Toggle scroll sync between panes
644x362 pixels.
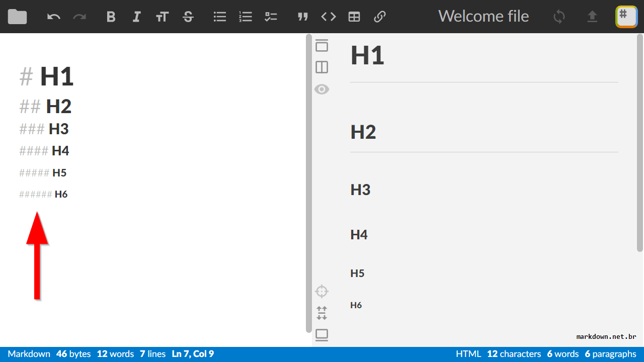coord(321,313)
